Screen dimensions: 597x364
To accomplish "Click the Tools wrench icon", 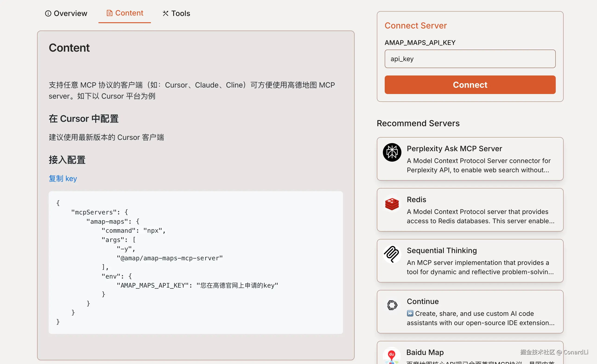I will (165, 13).
